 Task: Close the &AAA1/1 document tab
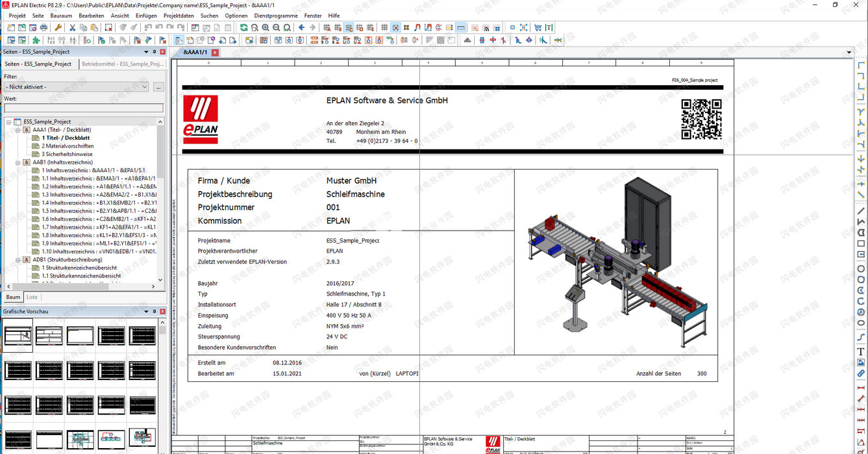[215, 53]
